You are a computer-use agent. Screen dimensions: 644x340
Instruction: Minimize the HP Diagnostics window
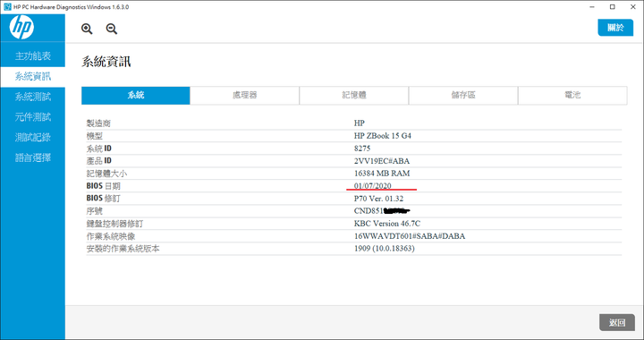[592, 7]
